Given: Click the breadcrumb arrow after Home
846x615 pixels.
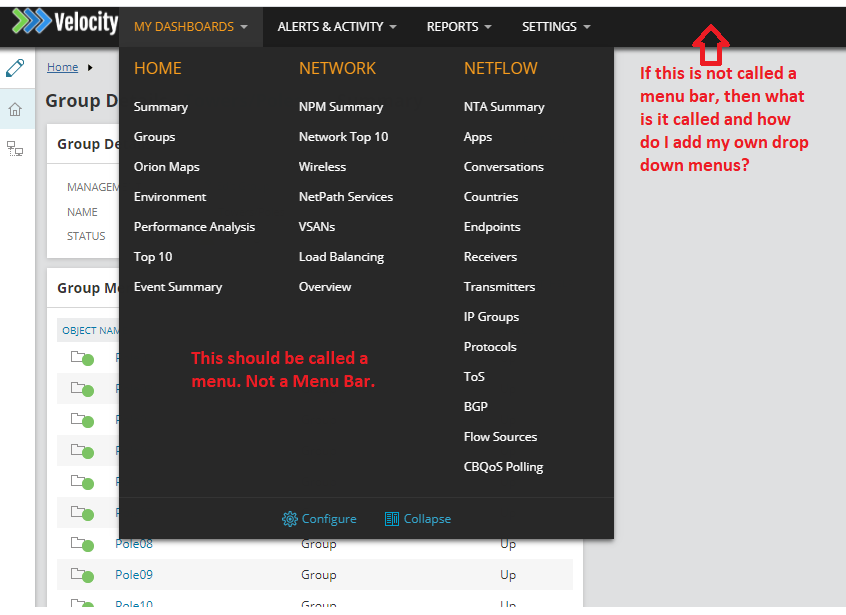Looking at the screenshot, I should (x=90, y=67).
